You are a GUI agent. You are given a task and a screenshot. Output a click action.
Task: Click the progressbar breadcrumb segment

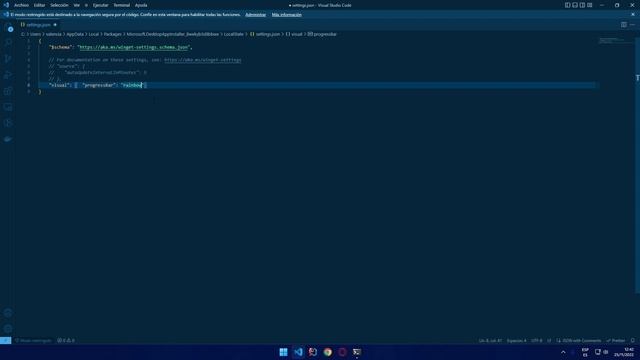(322, 34)
